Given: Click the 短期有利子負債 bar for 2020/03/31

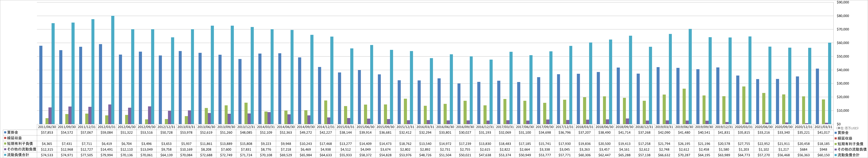Looking at the screenshot, I should pyautogui.click(x=744, y=105).
